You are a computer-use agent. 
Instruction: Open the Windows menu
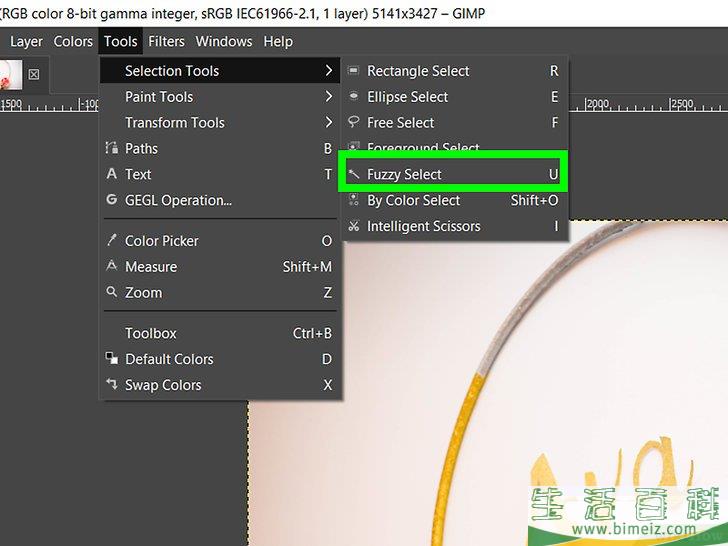pos(224,41)
